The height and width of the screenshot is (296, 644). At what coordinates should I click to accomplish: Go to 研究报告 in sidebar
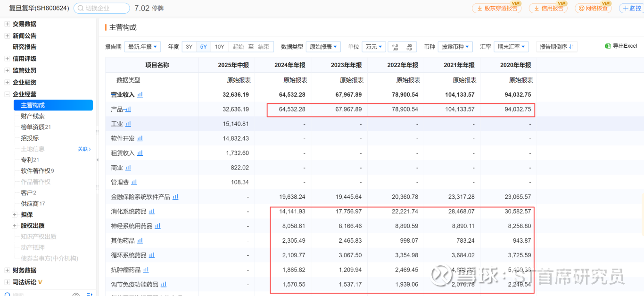coord(25,47)
